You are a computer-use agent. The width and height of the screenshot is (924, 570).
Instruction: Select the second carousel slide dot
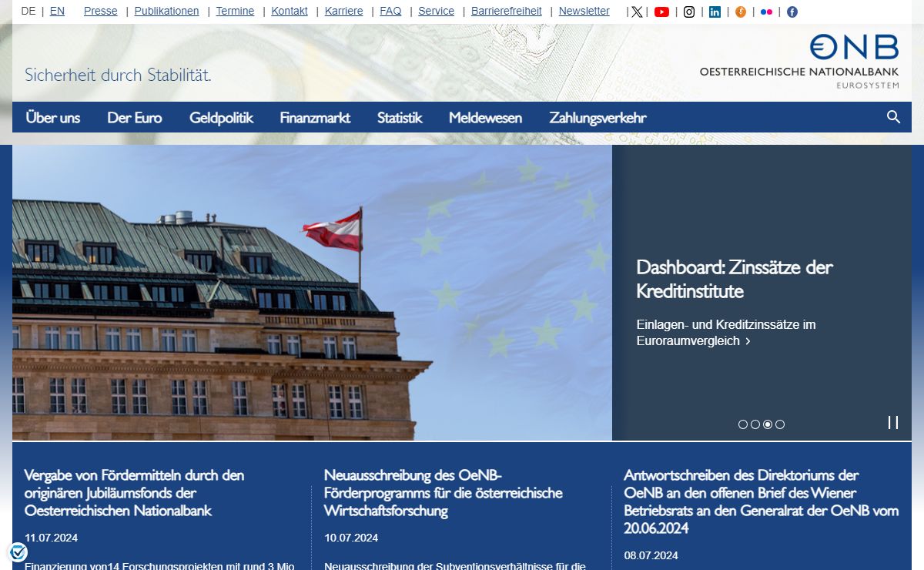[755, 424]
